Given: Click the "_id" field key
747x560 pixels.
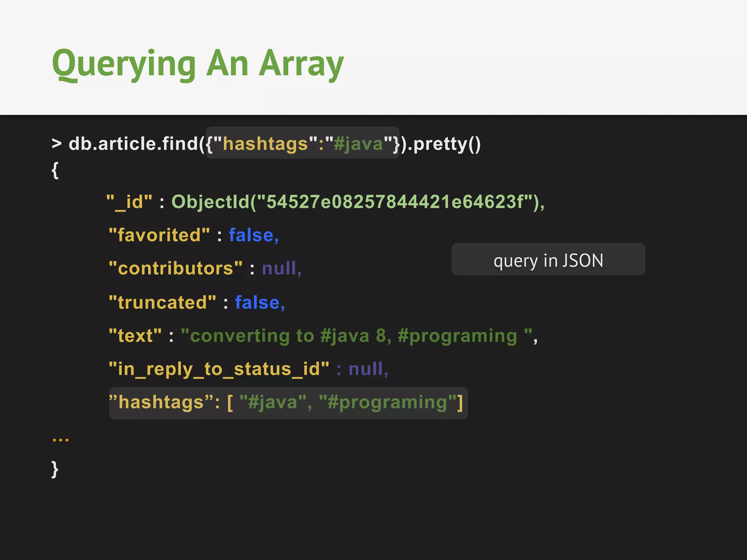Looking at the screenshot, I should click(x=129, y=202).
